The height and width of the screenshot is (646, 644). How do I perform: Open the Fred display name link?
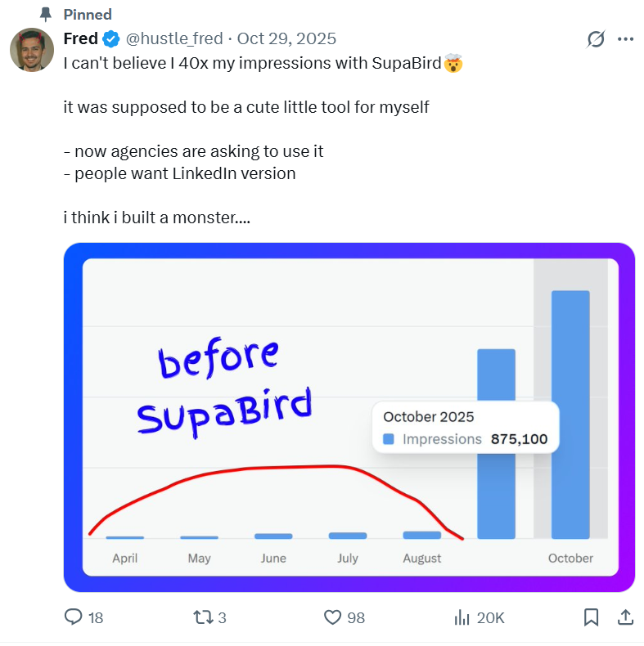(80, 38)
